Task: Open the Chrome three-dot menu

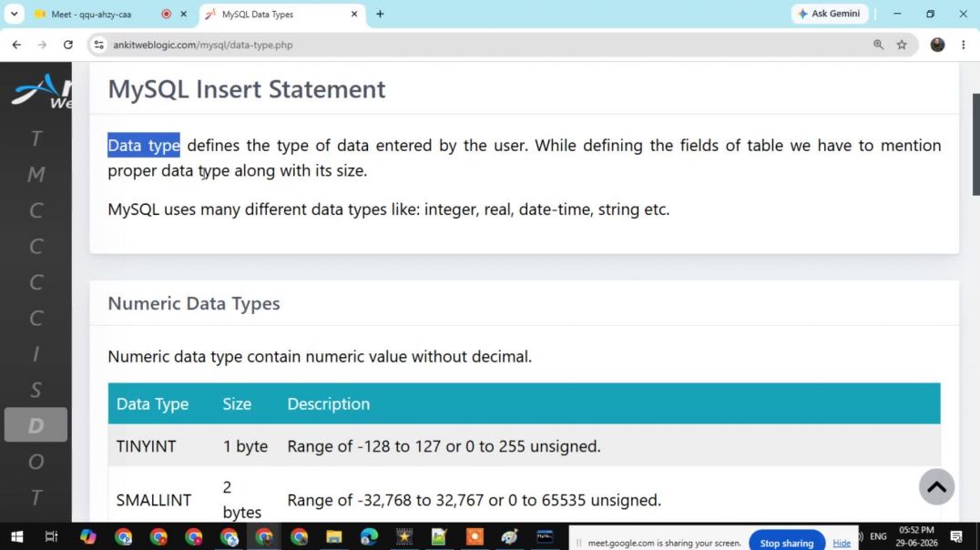Action: (963, 45)
